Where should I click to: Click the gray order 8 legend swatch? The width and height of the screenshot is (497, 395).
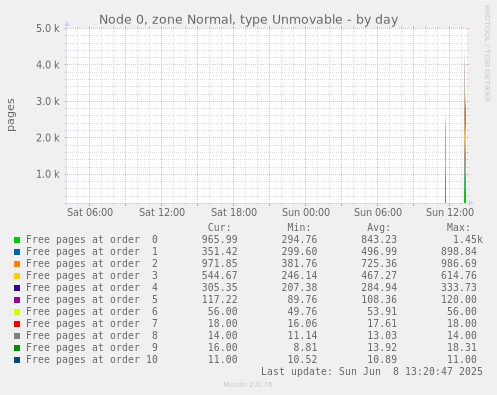(17, 336)
